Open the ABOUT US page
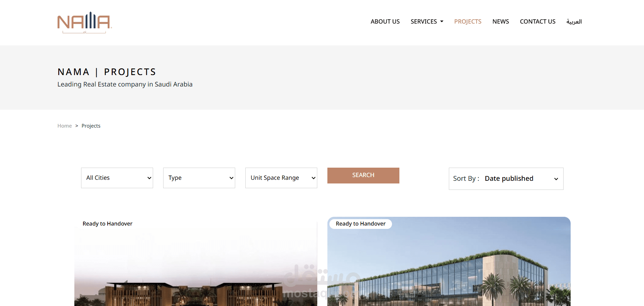The image size is (644, 306). [x=385, y=22]
